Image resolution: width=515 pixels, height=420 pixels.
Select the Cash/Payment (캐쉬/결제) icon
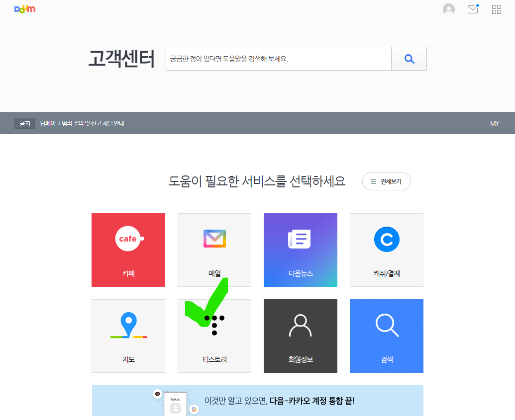[386, 250]
